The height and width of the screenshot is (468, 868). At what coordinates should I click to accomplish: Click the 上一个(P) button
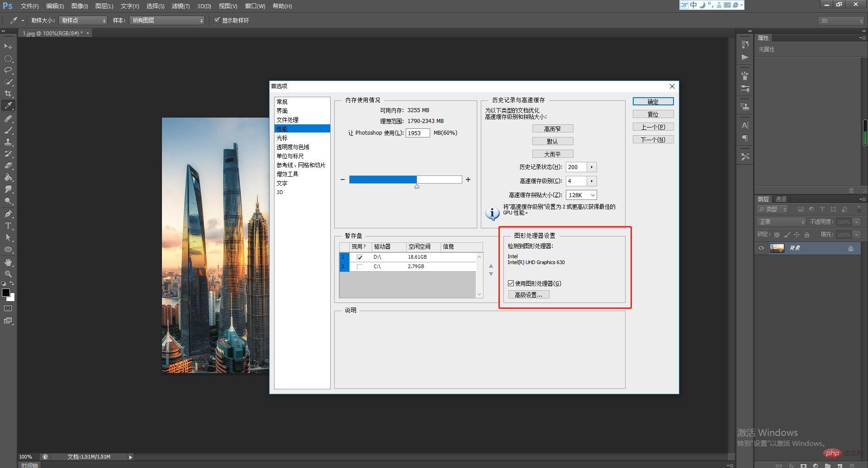(x=653, y=127)
